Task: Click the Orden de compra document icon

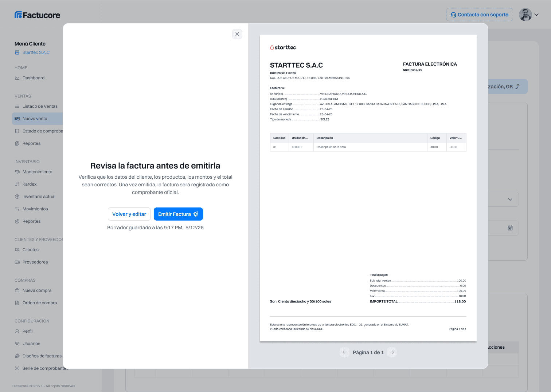Action: point(17,303)
